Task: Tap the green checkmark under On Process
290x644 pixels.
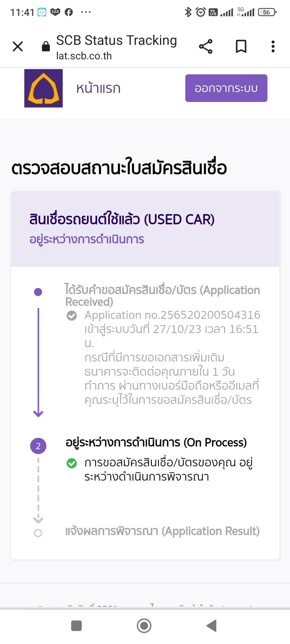Action: tap(72, 463)
